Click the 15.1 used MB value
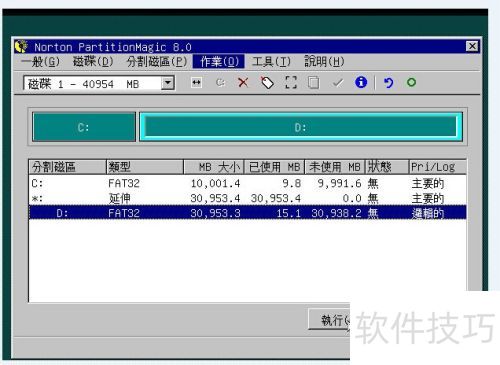Screen dimensions: 500x365 289,213
